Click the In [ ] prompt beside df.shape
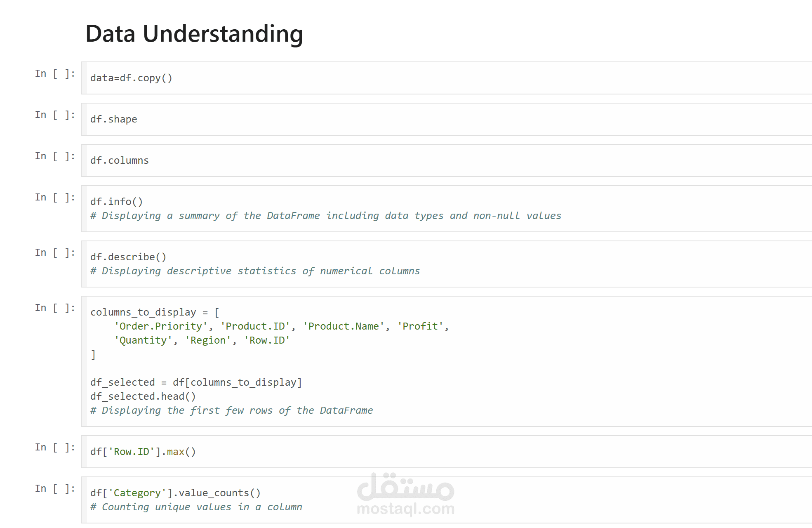The image size is (812, 528). coord(55,115)
